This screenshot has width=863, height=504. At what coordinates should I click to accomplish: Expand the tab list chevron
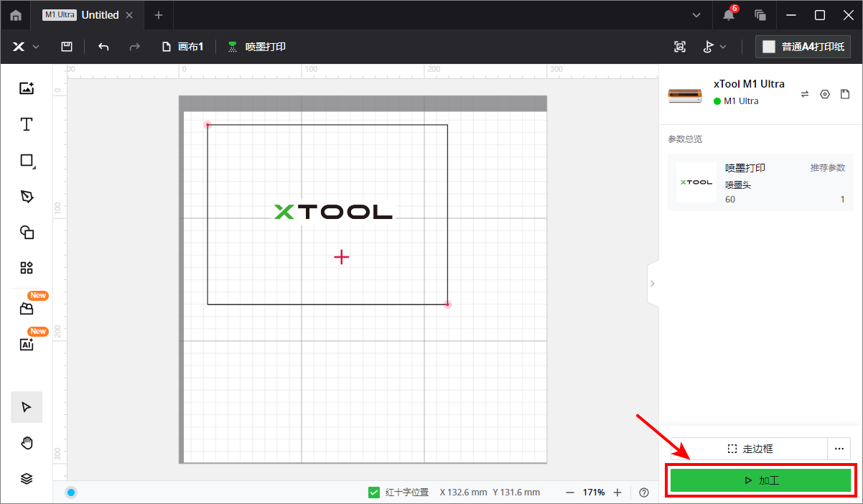tap(696, 15)
